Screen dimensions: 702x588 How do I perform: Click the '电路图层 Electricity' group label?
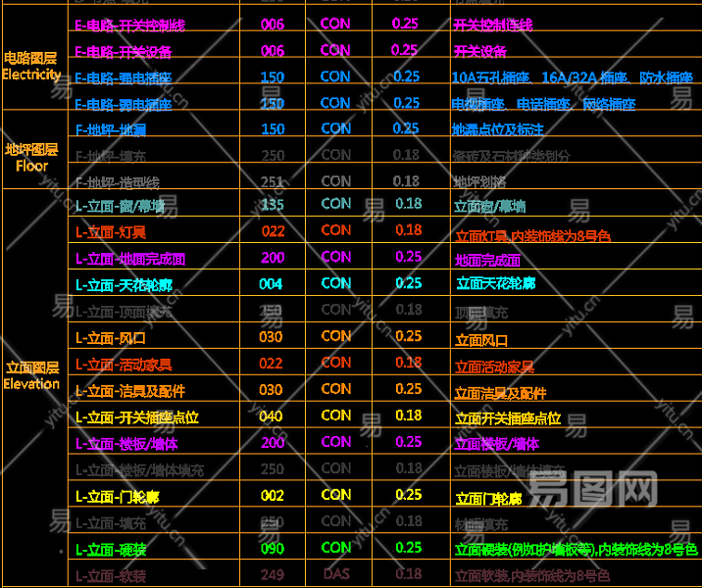(x=31, y=66)
